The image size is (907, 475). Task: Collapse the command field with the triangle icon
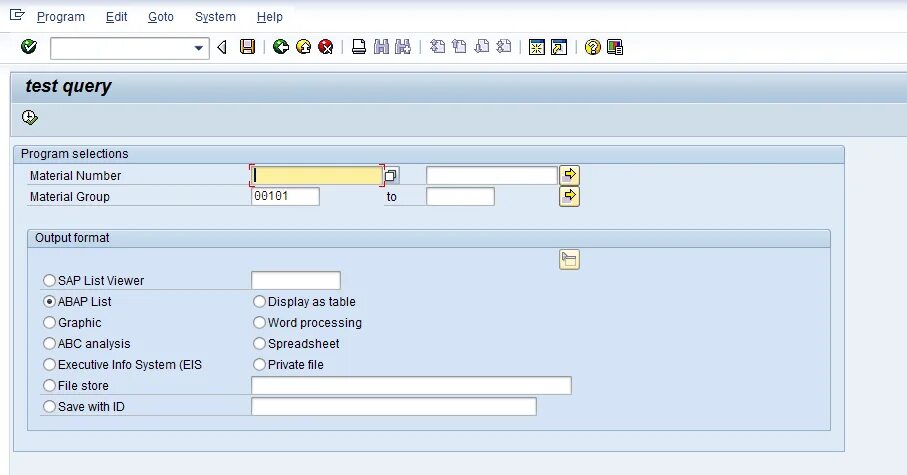(x=222, y=47)
